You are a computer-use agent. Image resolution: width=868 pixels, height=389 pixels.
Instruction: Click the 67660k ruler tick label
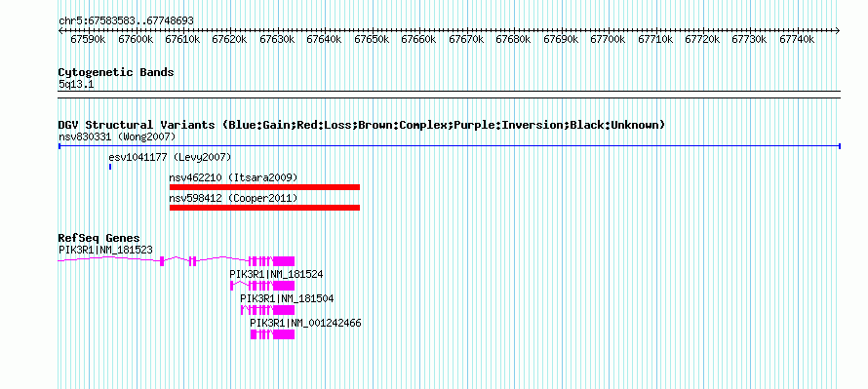[x=419, y=39]
